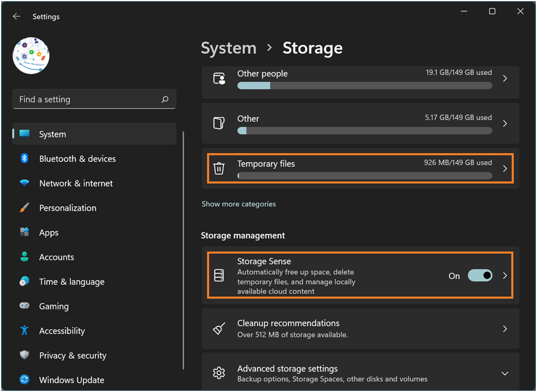Click the Cleanup recommendations title

coord(288,323)
